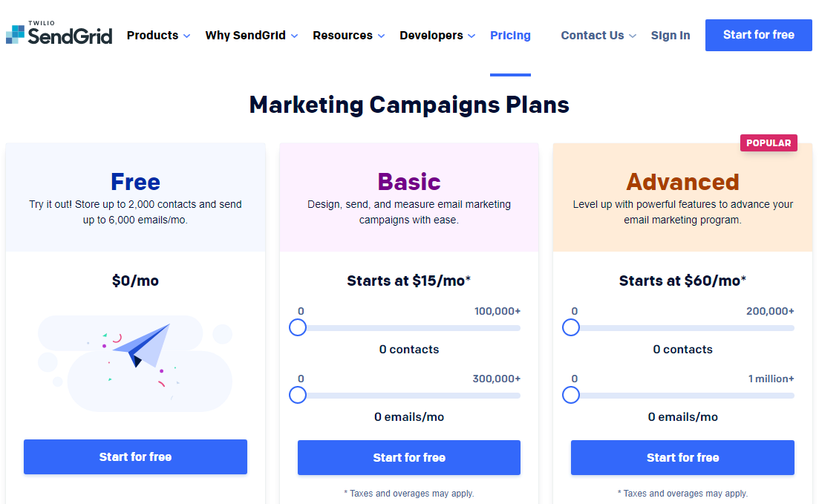Expand the Contact Us dropdown

[598, 36]
